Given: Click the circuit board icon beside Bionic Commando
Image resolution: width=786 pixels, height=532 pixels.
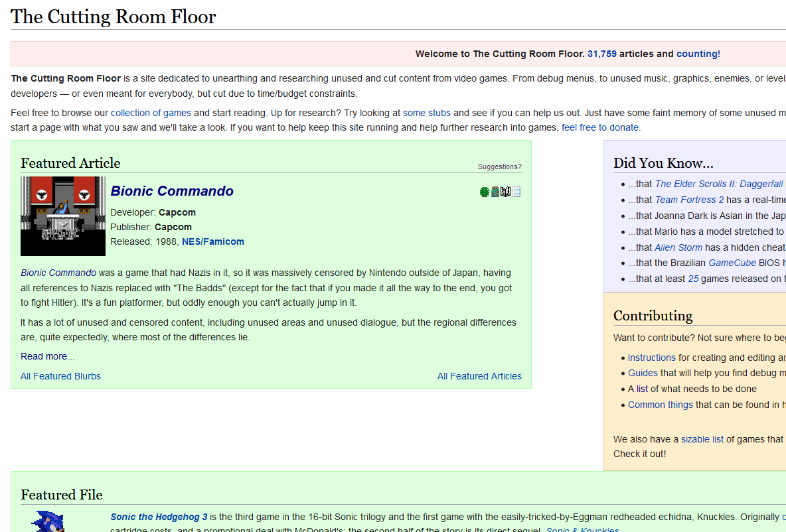Looking at the screenshot, I should 495,192.
